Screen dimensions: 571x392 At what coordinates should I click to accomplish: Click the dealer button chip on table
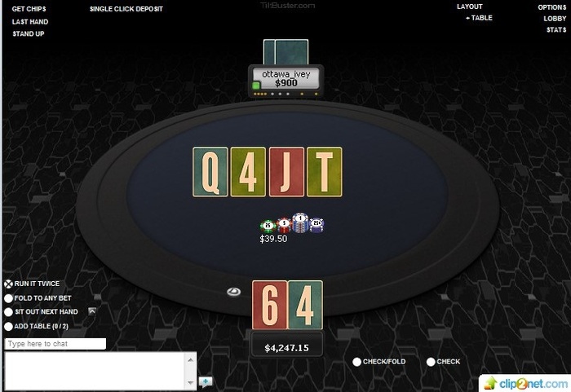click(233, 292)
